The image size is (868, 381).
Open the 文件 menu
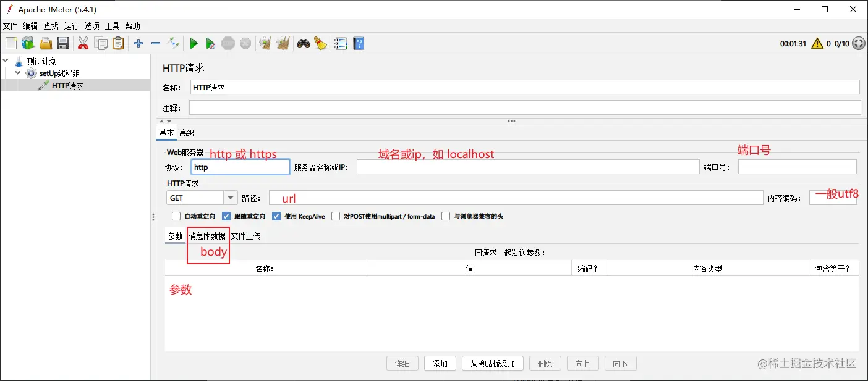pyautogui.click(x=11, y=26)
